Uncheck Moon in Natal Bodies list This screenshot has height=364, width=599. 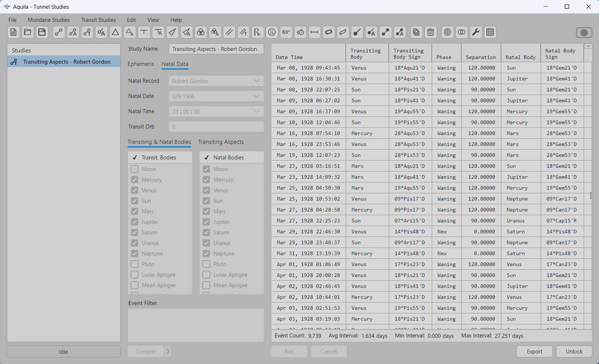(206, 169)
